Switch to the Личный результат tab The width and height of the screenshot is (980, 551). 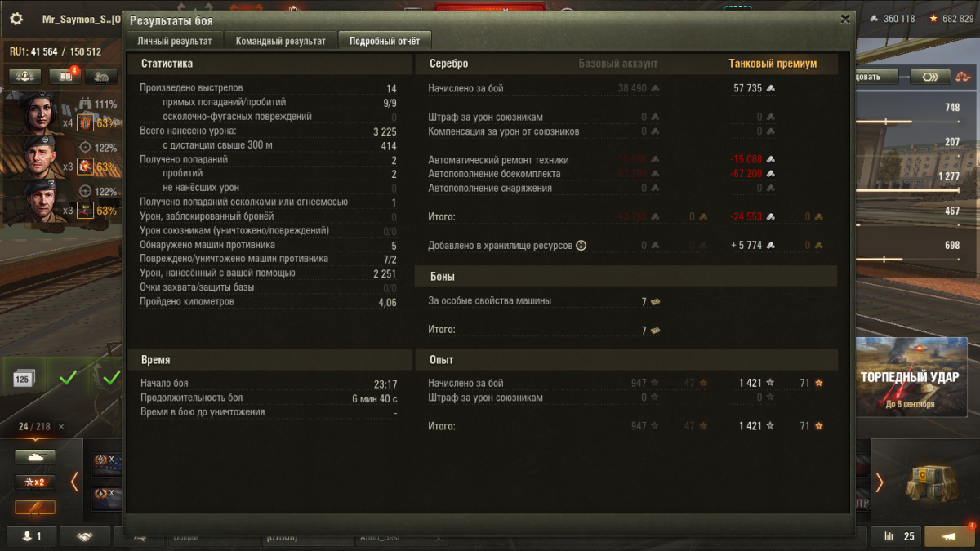(x=175, y=41)
